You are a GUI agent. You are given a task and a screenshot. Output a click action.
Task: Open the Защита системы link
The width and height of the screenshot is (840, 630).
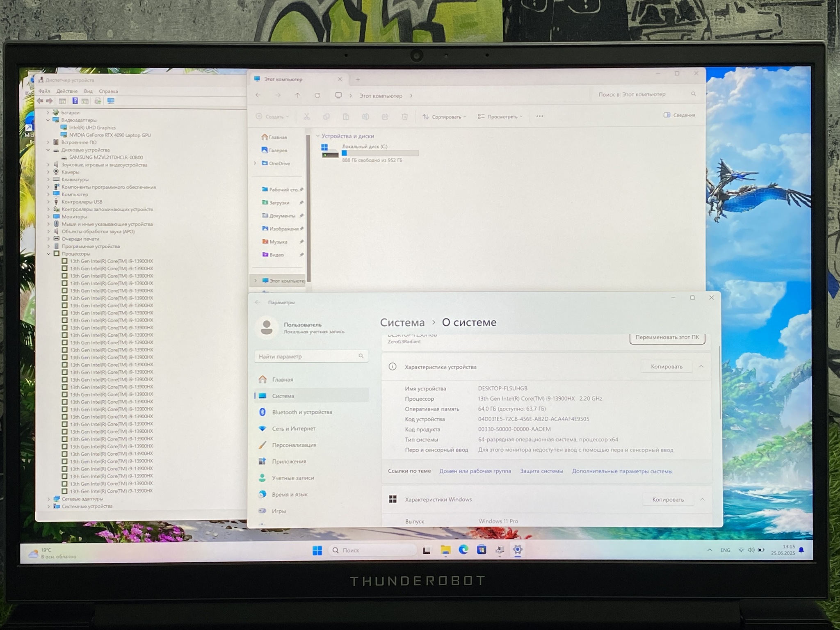coord(541,471)
